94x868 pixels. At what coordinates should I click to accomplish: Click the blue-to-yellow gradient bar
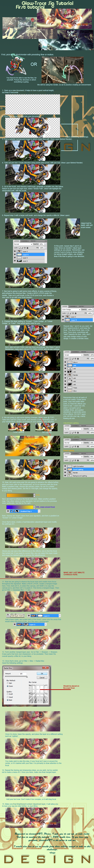tap(20, 507)
